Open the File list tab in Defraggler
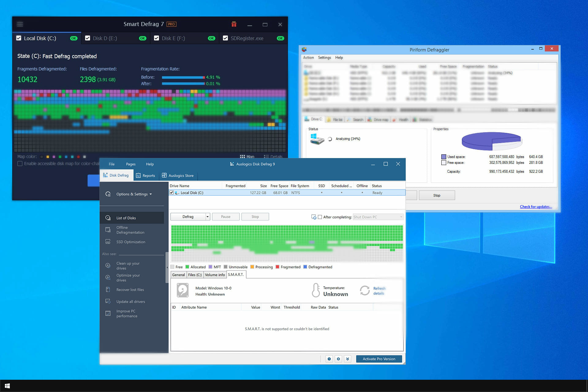Image resolution: width=588 pixels, height=392 pixels. point(335,120)
